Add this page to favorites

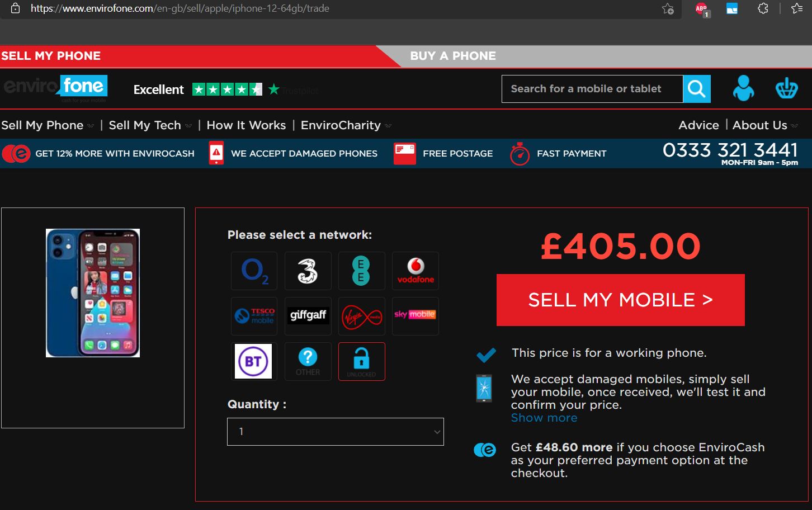click(x=668, y=8)
